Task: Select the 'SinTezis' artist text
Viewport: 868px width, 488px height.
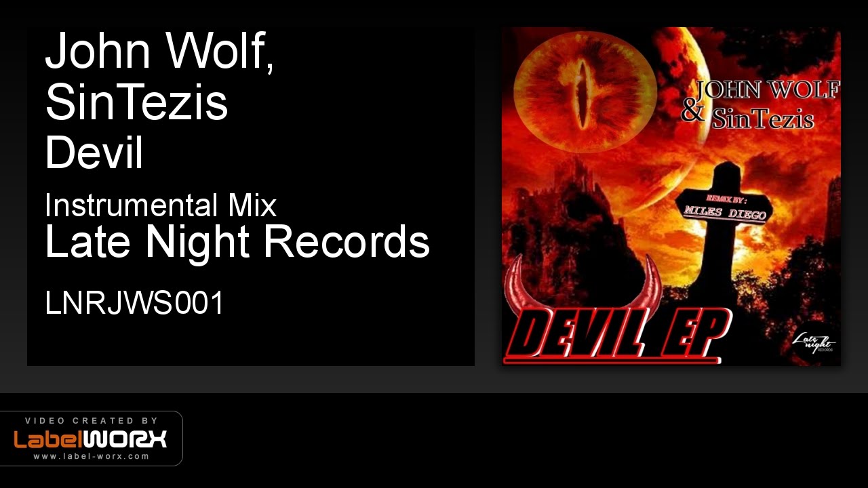Action: tap(136, 102)
